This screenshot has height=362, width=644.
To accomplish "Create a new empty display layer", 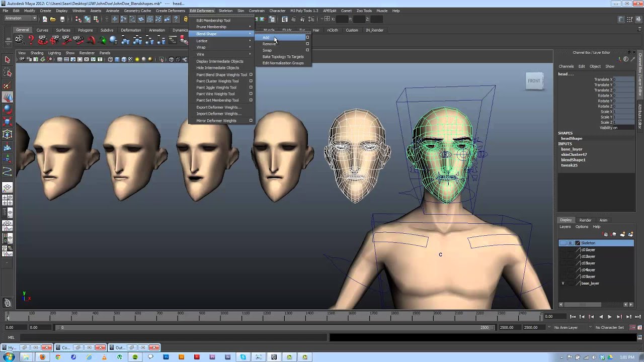I will 623,234.
